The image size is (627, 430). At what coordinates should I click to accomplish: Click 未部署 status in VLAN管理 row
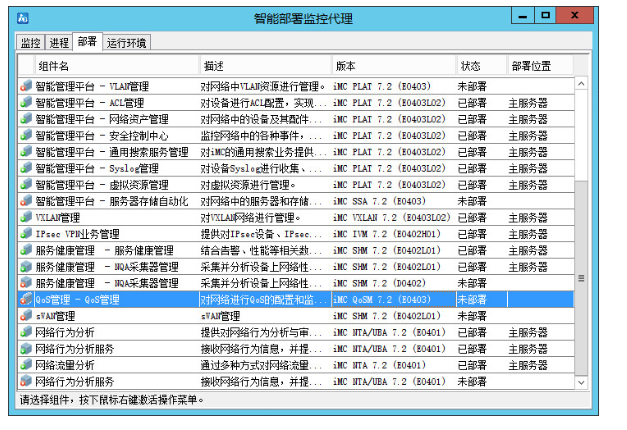pyautogui.click(x=472, y=86)
